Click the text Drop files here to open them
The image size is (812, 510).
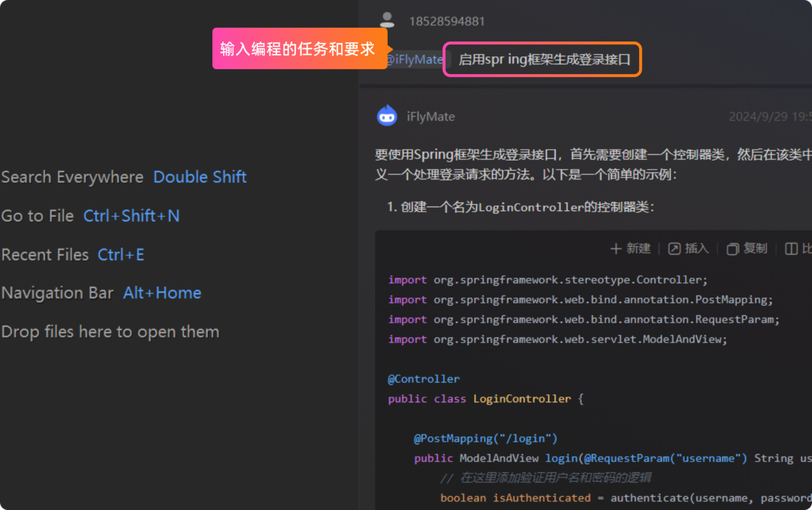coord(110,331)
